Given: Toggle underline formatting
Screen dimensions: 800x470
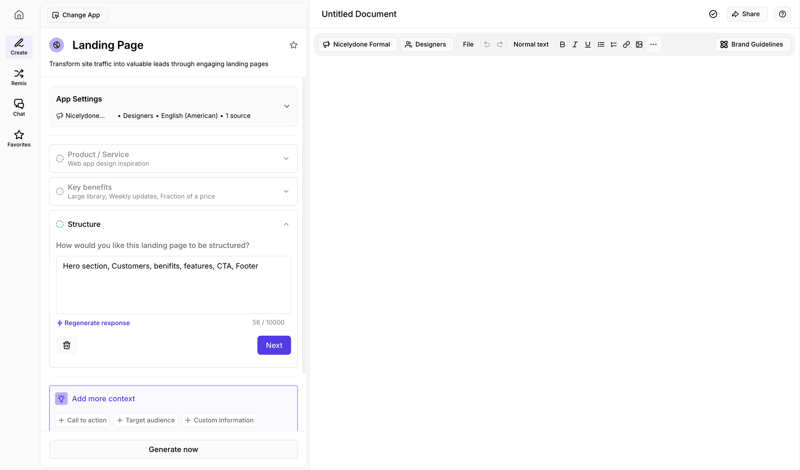Looking at the screenshot, I should tap(588, 44).
